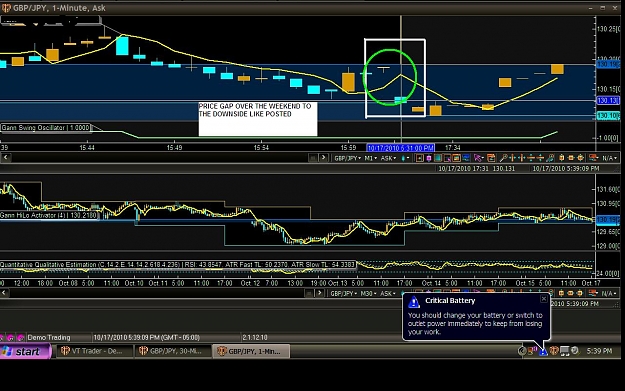Image resolution: width=625 pixels, height=391 pixels.
Task: Click the Gann HiLo Activator (4) indicator label
Action: click(48, 215)
